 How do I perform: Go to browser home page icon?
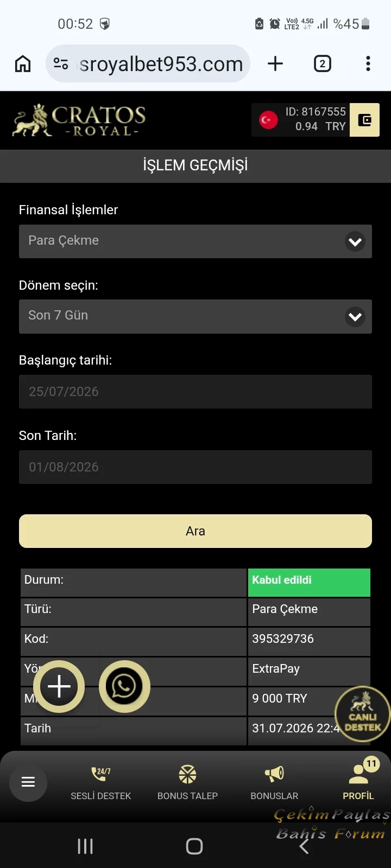23,63
